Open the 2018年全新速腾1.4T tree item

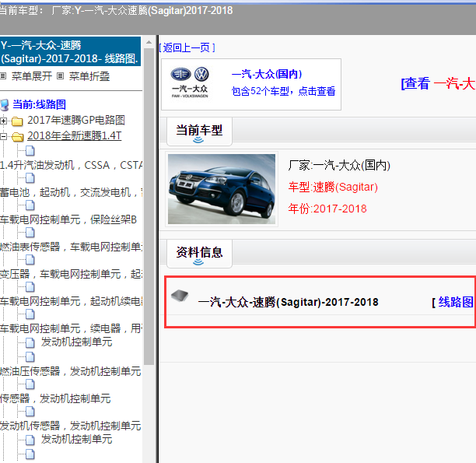75,135
